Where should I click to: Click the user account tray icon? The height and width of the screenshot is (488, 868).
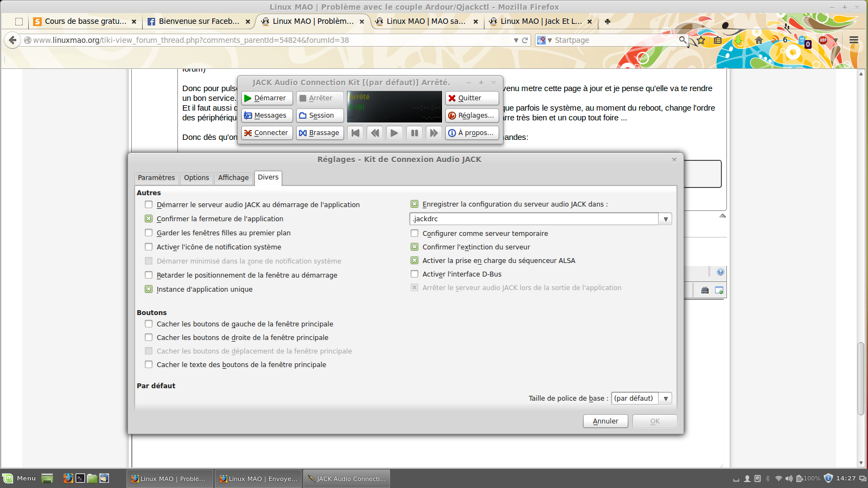click(747, 478)
